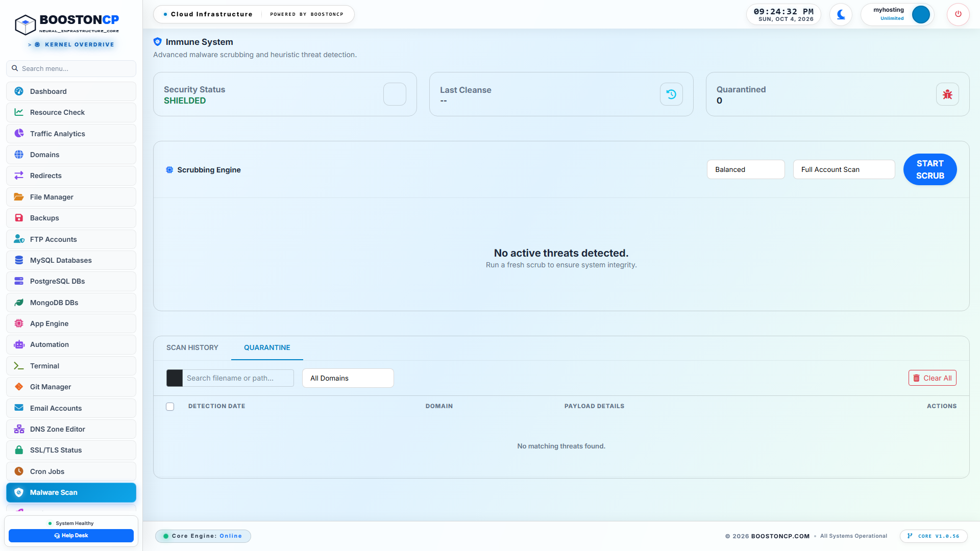The image size is (980, 551).
Task: Click the Core Engine Online status pill
Action: pos(203,536)
